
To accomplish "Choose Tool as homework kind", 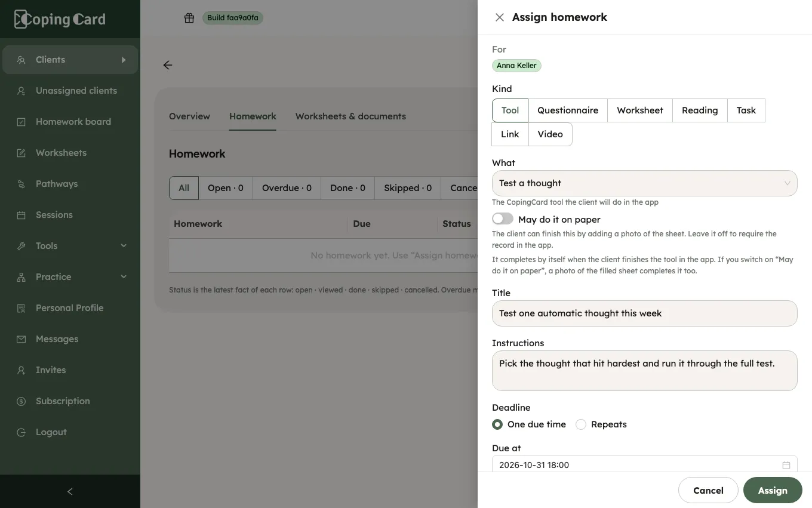I will (510, 110).
